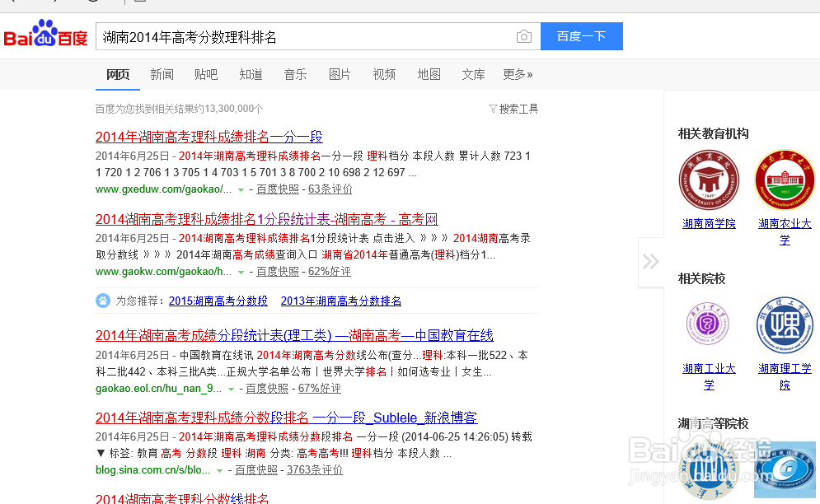Switch to the 音乐 tab
Screen dimensions: 820x504
296,74
